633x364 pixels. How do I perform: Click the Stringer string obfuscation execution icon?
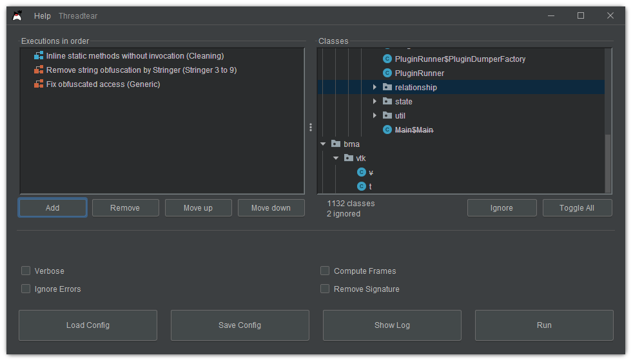coord(39,70)
